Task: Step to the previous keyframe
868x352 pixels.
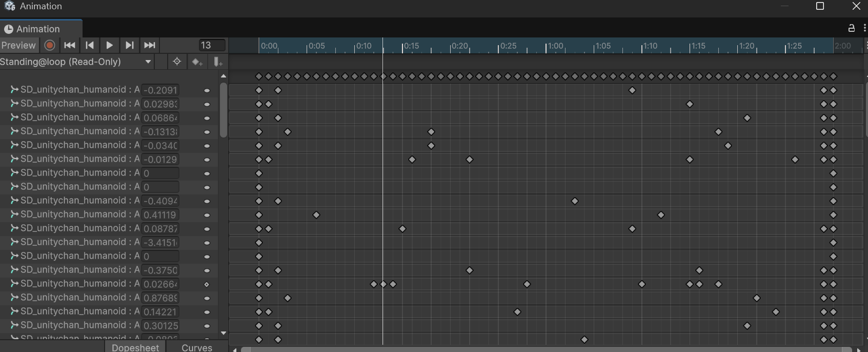Action: [90, 45]
